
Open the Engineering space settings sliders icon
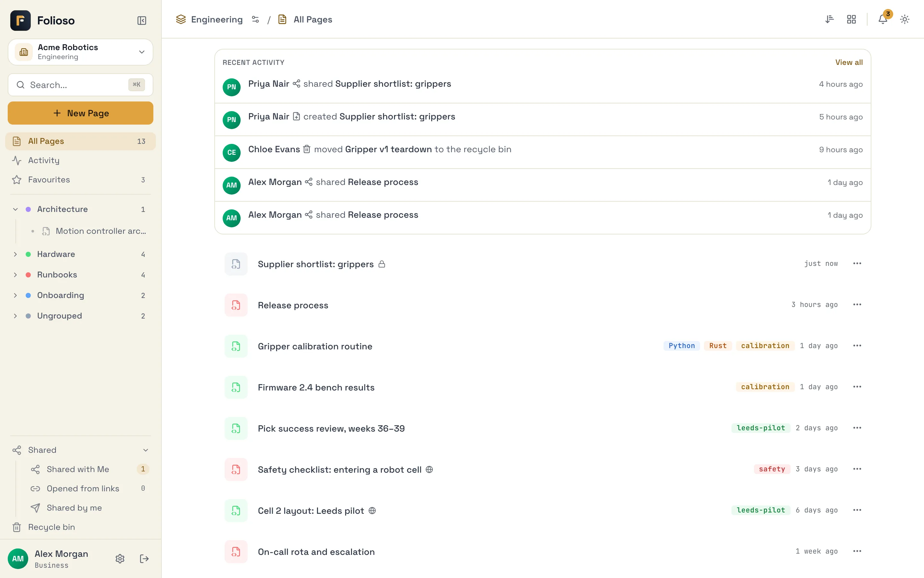point(255,20)
